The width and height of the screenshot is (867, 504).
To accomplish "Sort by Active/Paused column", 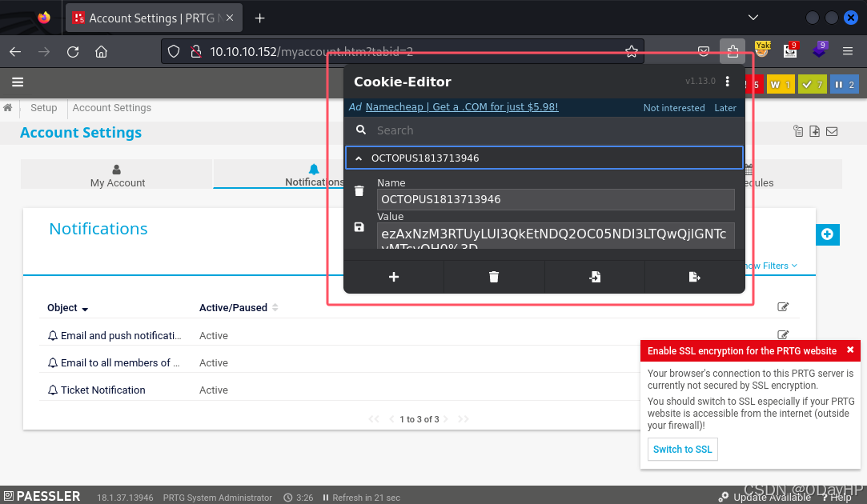I will click(239, 308).
